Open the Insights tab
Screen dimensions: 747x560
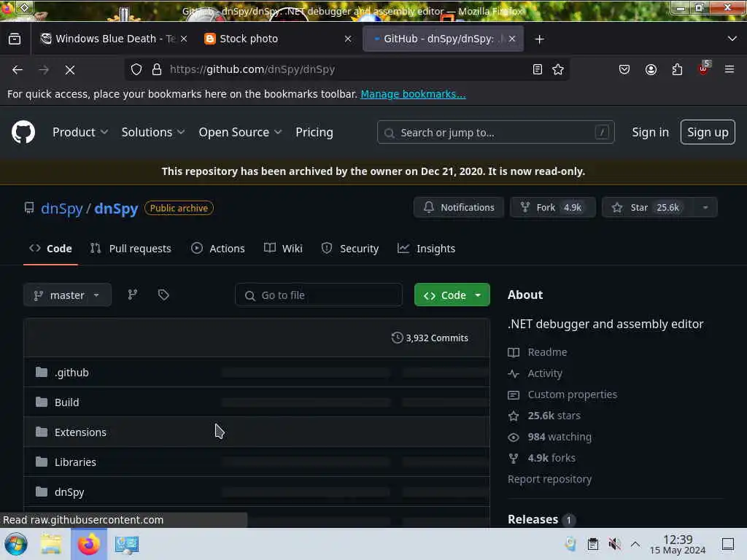(426, 249)
